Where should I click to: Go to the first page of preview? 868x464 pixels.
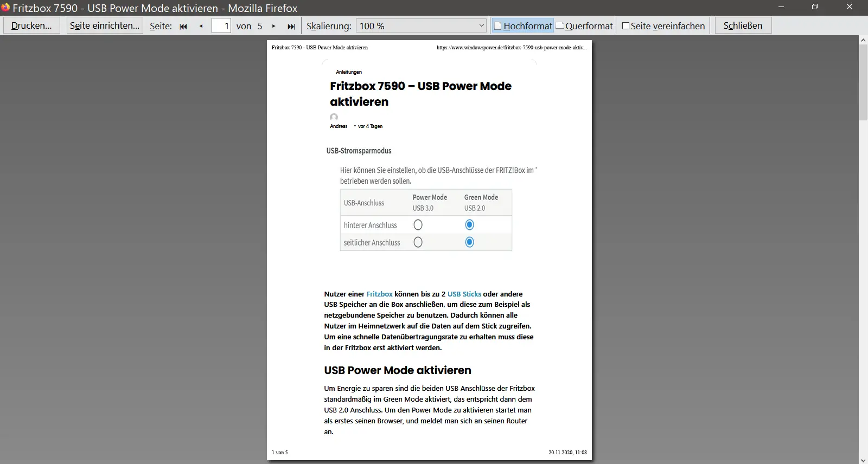[x=183, y=26]
